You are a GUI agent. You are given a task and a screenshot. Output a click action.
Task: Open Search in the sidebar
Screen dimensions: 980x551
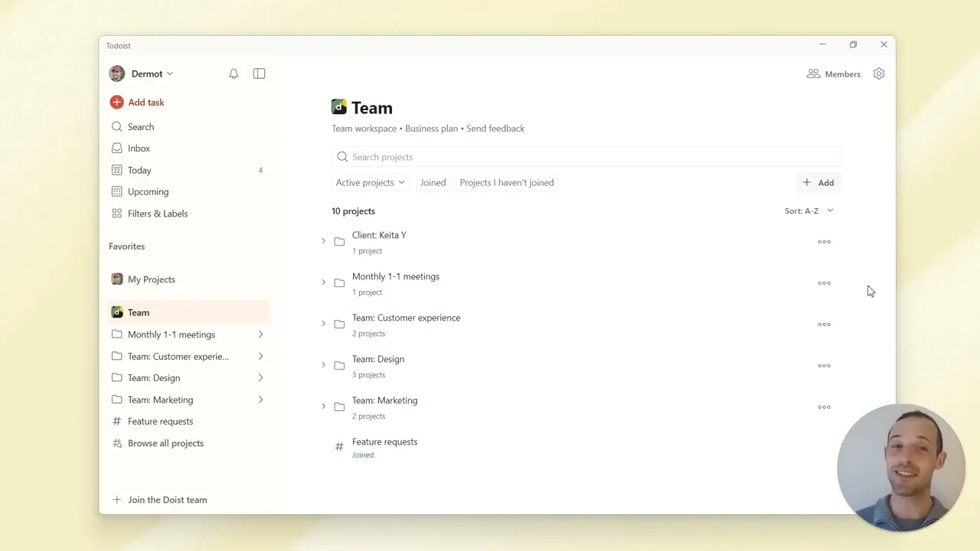coord(141,127)
